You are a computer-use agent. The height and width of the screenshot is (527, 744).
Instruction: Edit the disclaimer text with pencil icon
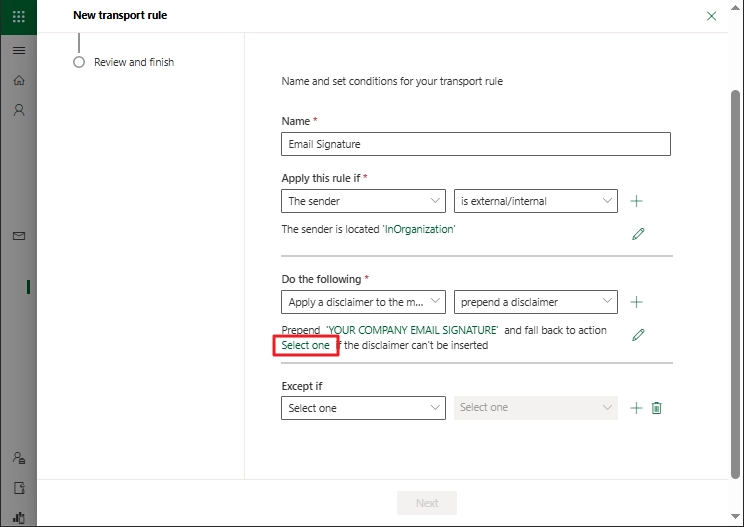click(x=638, y=335)
